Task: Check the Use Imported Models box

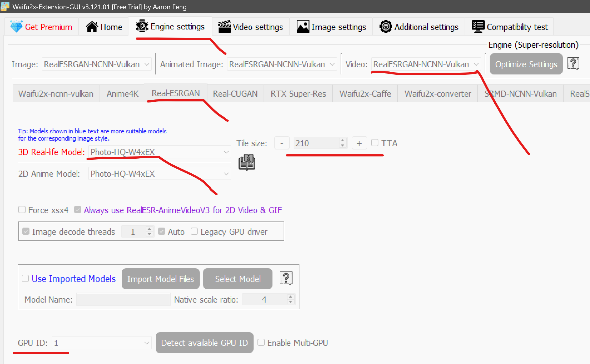Action: pyautogui.click(x=25, y=278)
